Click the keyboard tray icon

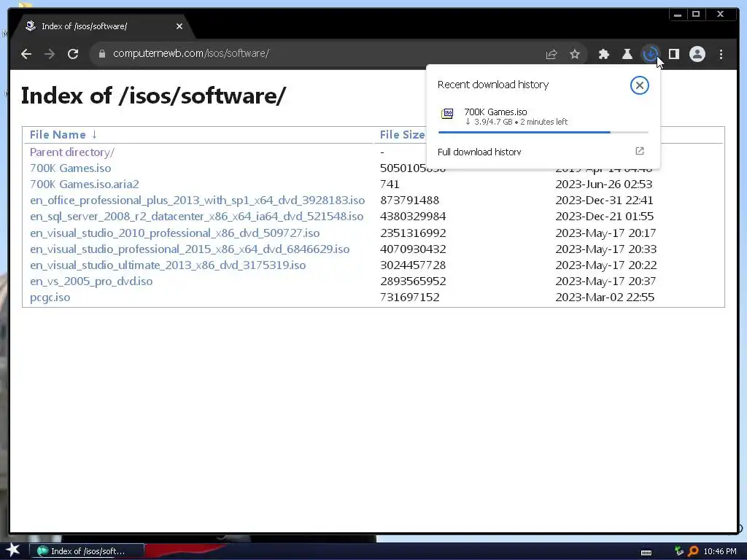tap(646, 552)
